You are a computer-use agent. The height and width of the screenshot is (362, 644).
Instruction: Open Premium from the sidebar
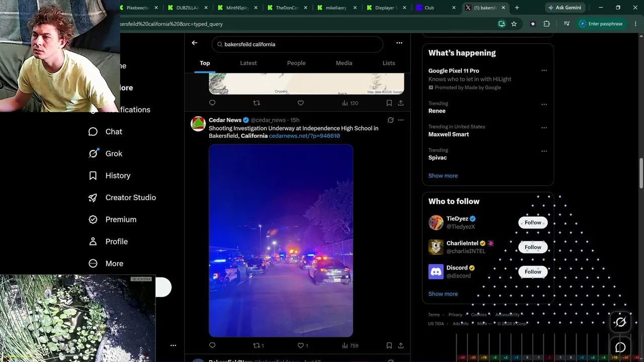[112, 220]
